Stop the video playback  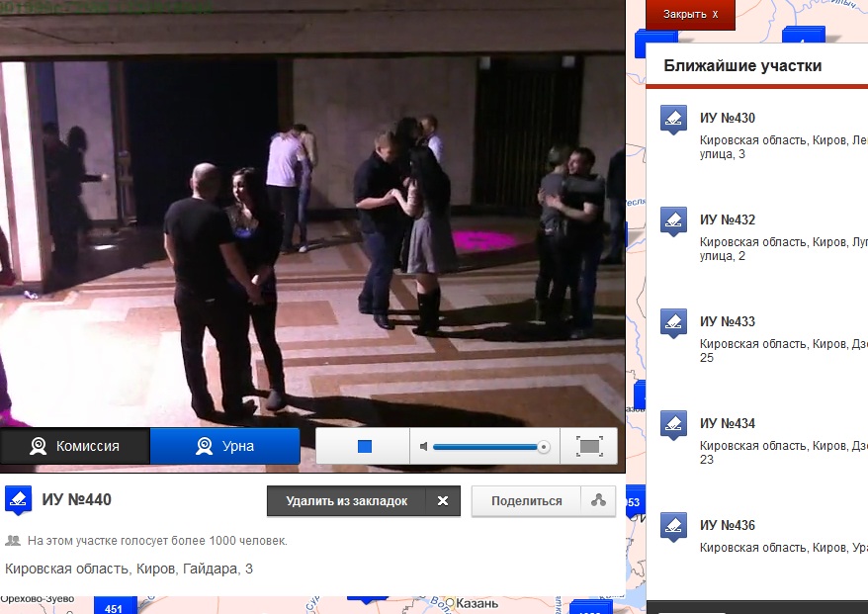click(x=364, y=446)
